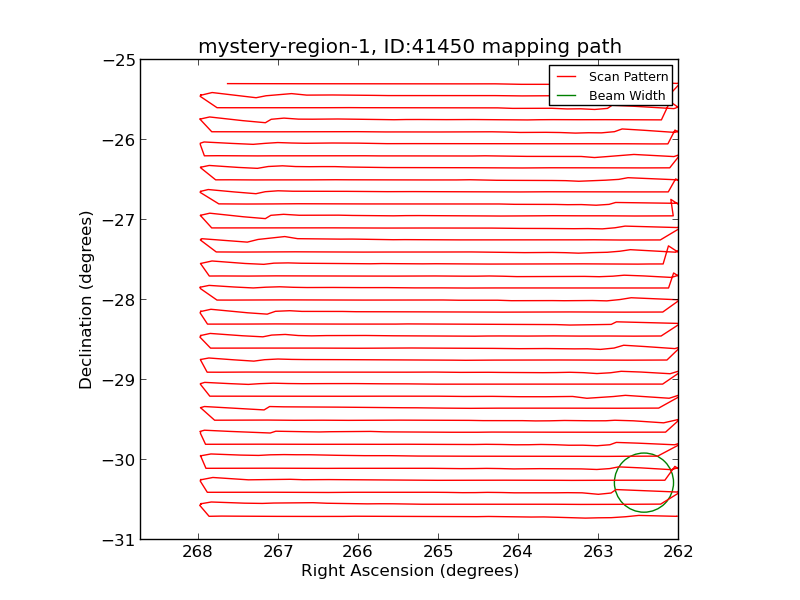The width and height of the screenshot is (800, 600).
Task: Click the −30 declination tick label
Action: pos(119,460)
